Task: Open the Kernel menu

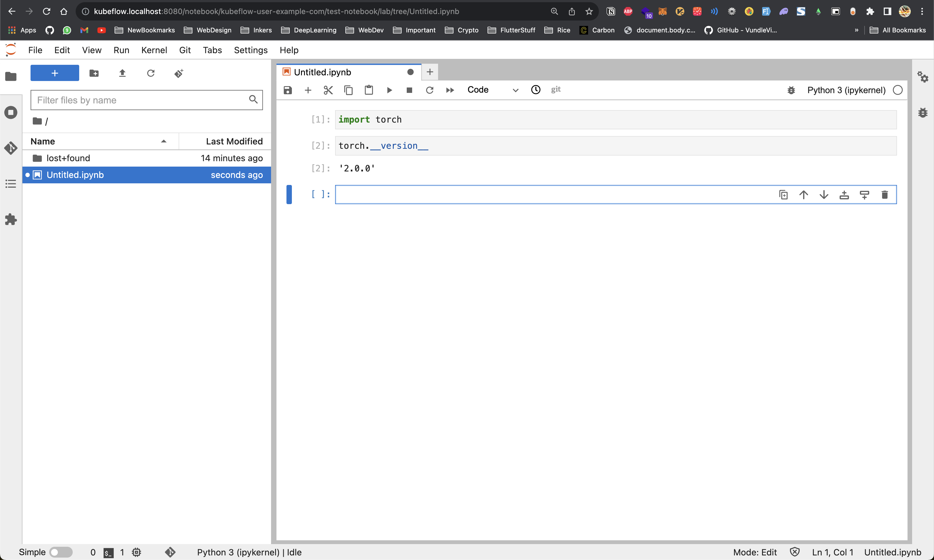Action: pos(154,50)
